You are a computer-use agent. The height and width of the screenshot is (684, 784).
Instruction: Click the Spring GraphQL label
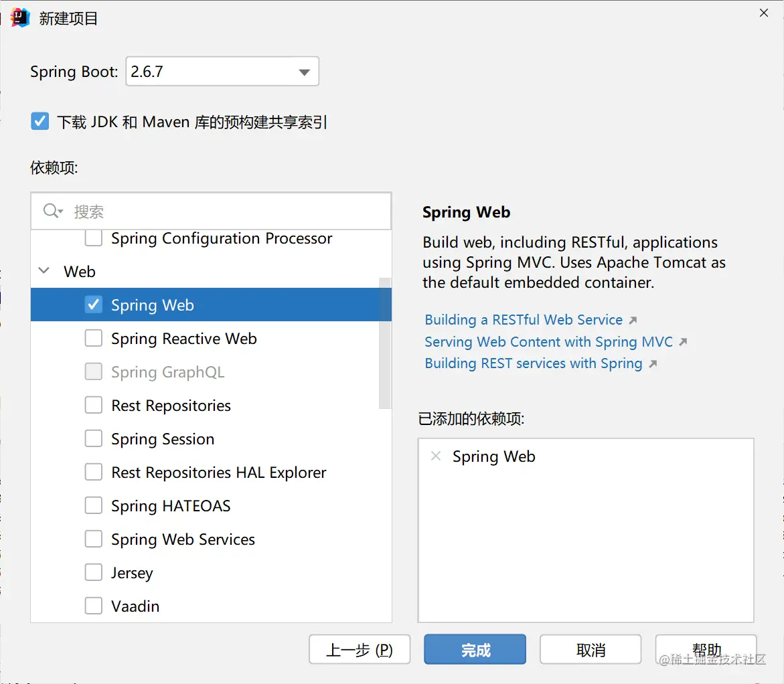click(x=167, y=372)
